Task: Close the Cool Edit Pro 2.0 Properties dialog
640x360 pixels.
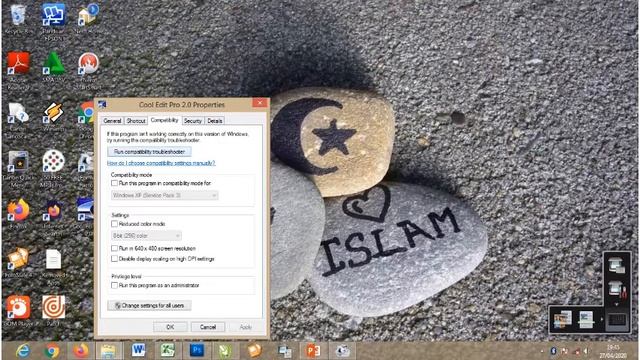Action: point(260,103)
